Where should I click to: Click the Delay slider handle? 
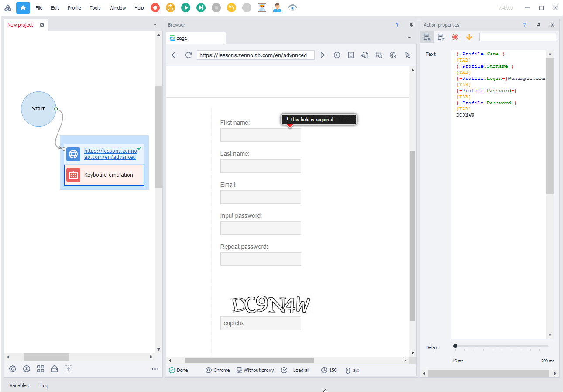456,346
